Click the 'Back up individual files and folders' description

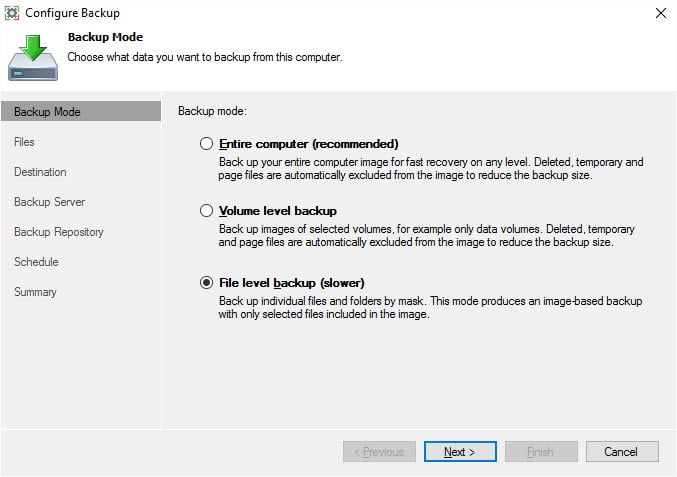click(x=430, y=307)
